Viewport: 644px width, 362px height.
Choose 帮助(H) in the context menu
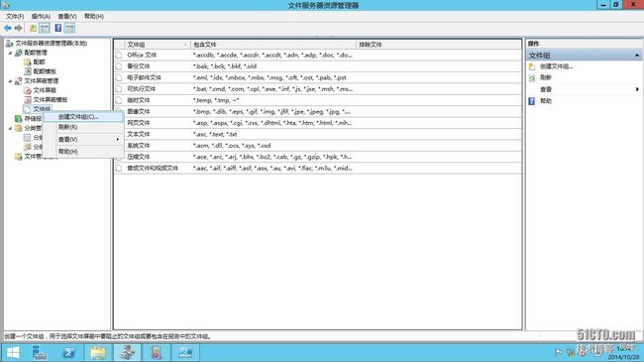coord(83,152)
